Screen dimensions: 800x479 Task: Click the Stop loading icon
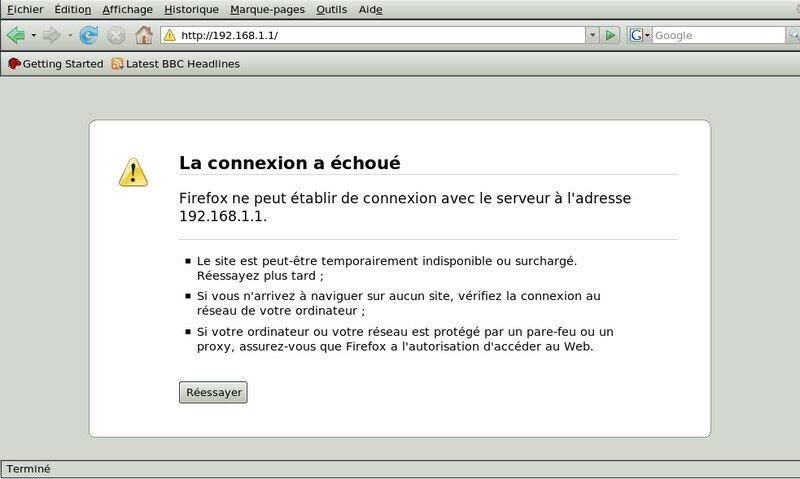click(x=116, y=35)
